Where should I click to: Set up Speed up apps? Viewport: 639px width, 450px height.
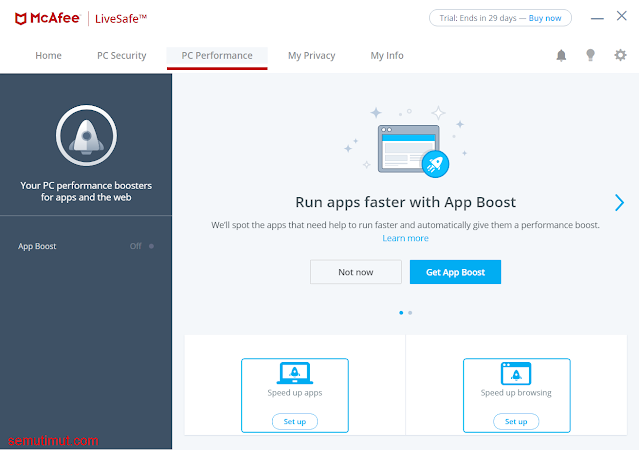pos(295,421)
